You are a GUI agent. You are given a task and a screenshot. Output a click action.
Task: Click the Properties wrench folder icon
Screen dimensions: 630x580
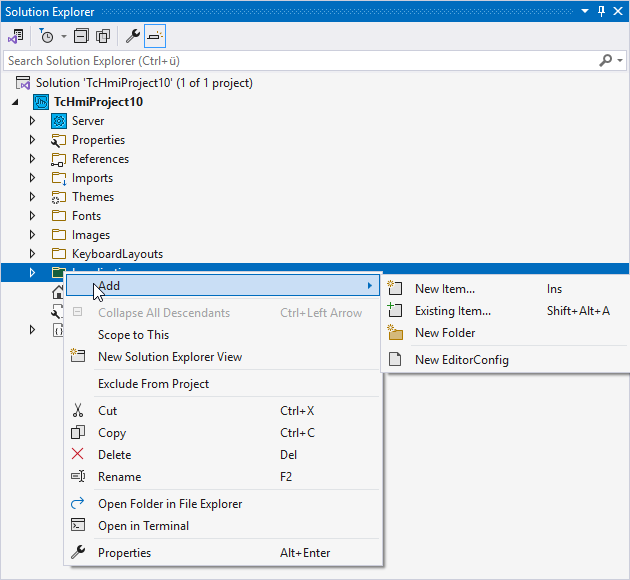(59, 140)
